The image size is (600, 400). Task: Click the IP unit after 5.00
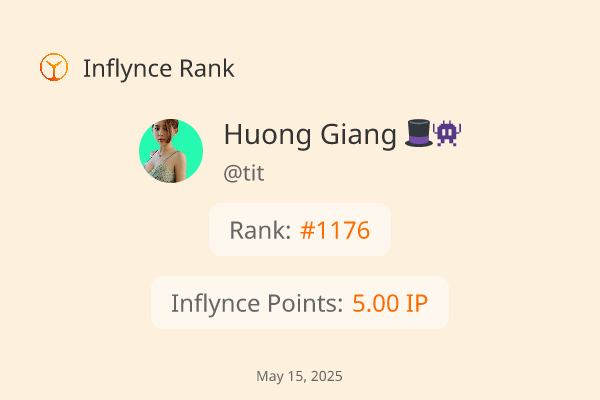point(417,304)
